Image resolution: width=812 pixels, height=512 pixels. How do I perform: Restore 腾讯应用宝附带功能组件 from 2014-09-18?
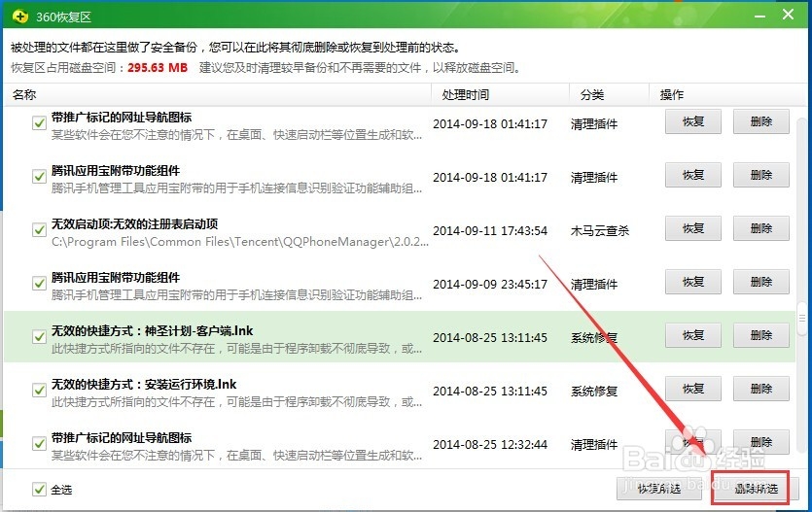pos(693,175)
